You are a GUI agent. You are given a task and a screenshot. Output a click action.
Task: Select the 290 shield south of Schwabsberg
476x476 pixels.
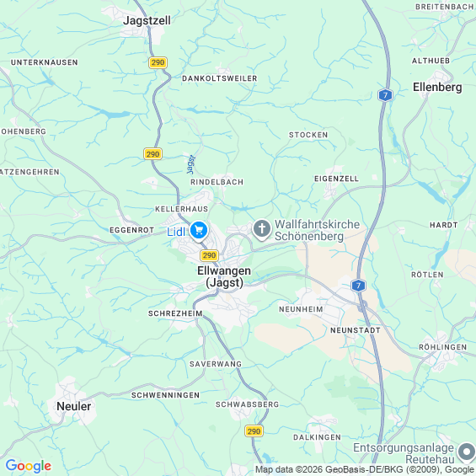point(254,431)
